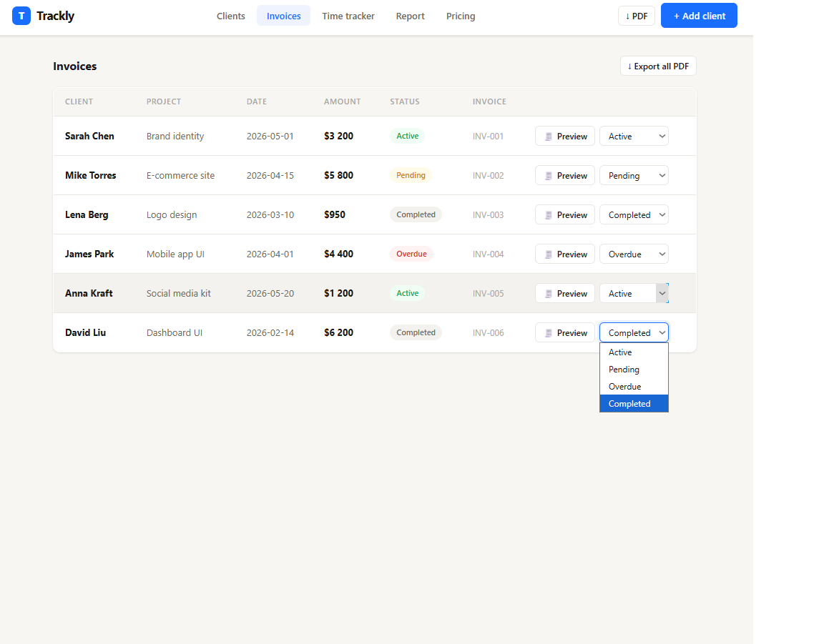The image size is (824, 644).
Task: Collapse David Liu's open status dropdown
Action: [x=634, y=333]
